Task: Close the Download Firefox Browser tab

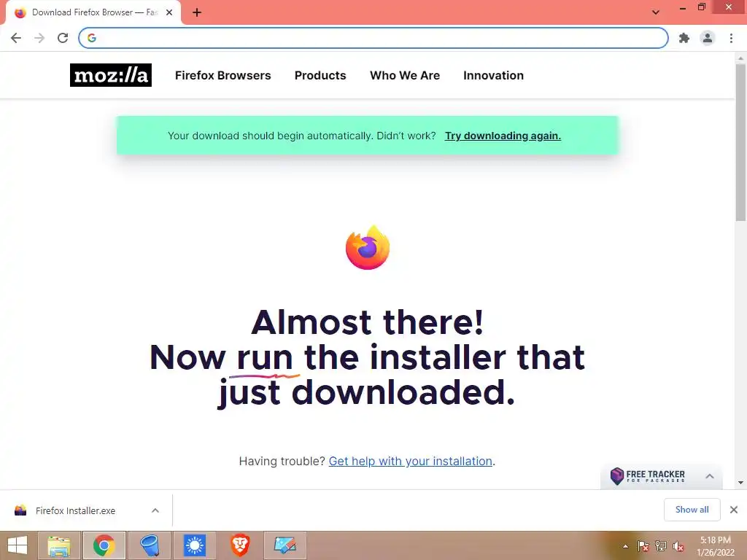Action: pos(169,12)
